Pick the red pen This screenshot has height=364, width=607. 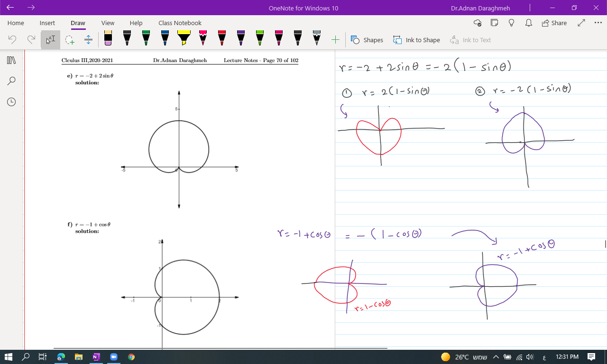222,38
